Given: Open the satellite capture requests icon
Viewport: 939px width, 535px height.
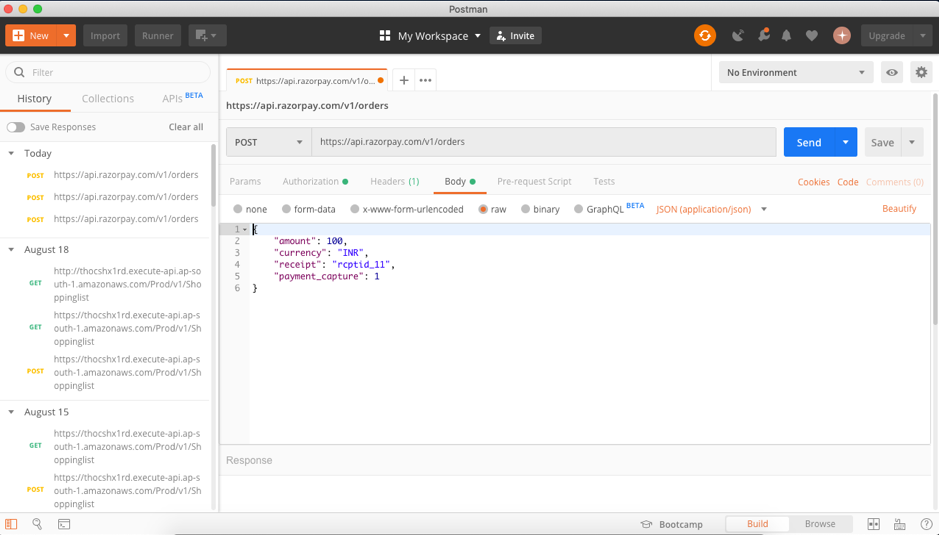Looking at the screenshot, I should coord(738,35).
